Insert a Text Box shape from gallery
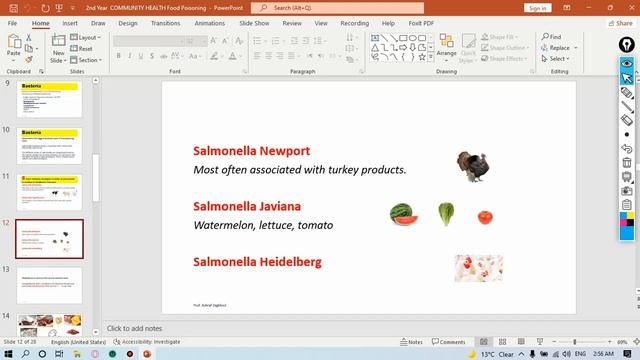Image resolution: width=640 pixels, height=360 pixels. pyautogui.click(x=375, y=38)
